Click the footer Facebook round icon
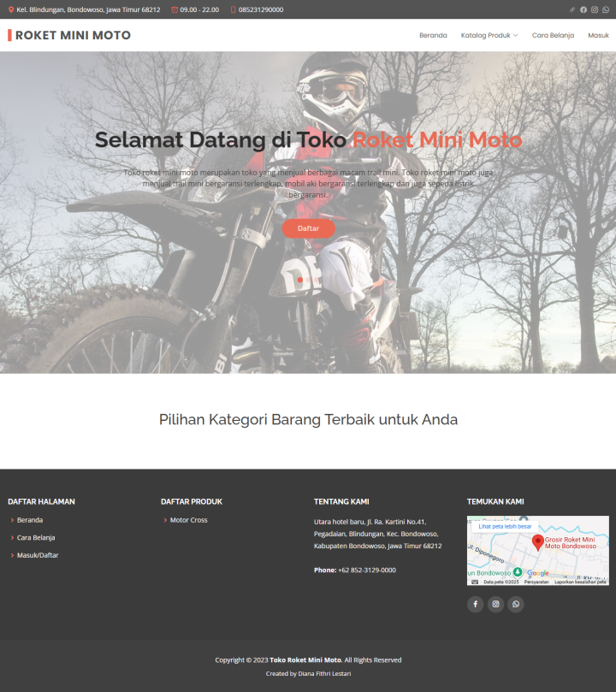Image resolution: width=616 pixels, height=692 pixels. point(475,604)
